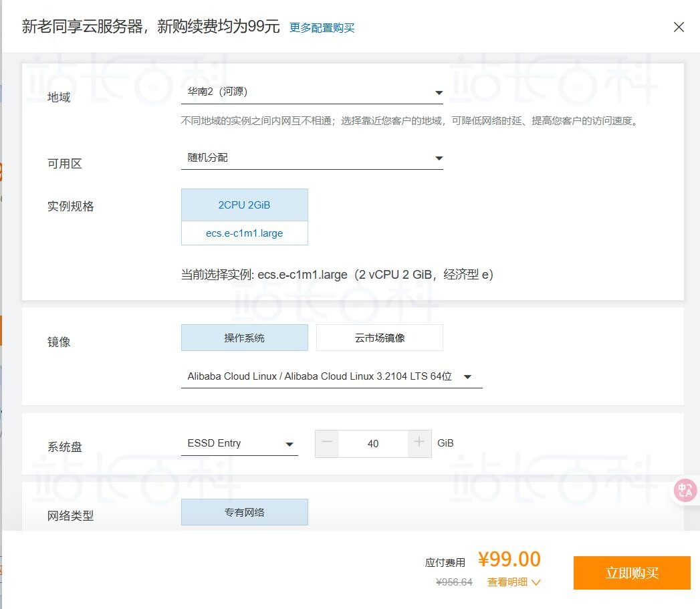
Task: Click the translation floating icon at right edge
Action: 685,490
